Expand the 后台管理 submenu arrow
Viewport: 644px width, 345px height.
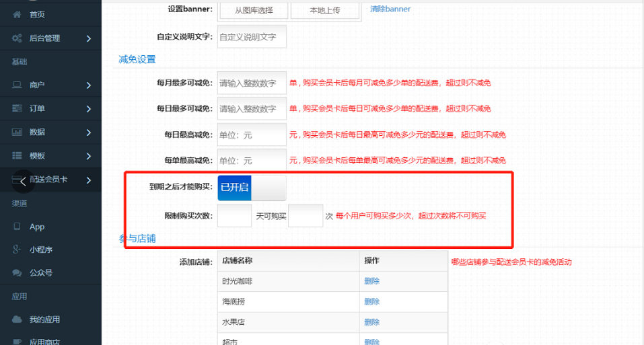89,39
